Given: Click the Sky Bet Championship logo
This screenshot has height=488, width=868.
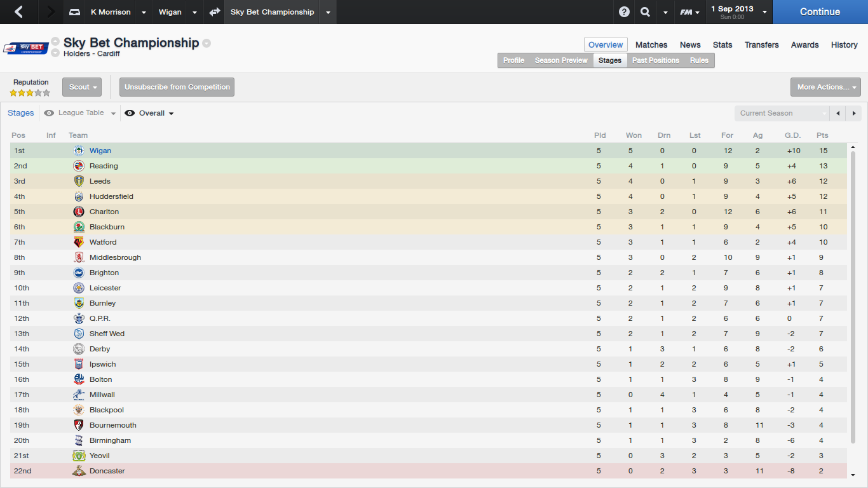Looking at the screenshot, I should tap(26, 48).
